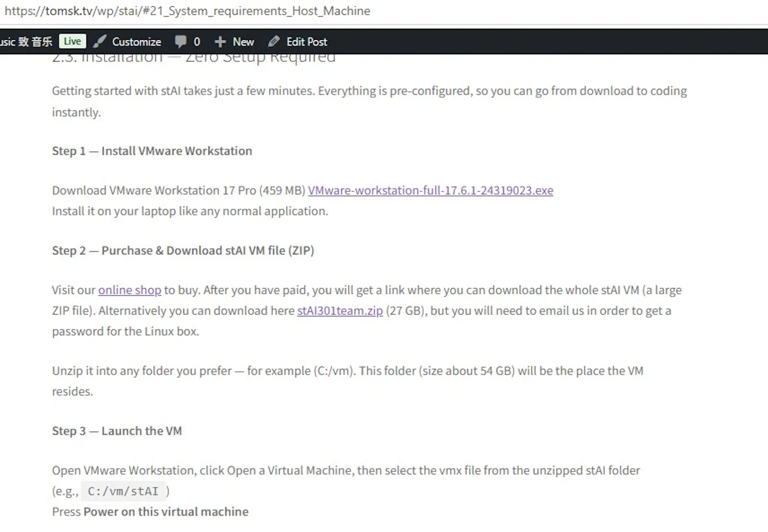Click the plus icon next to New

(x=220, y=42)
